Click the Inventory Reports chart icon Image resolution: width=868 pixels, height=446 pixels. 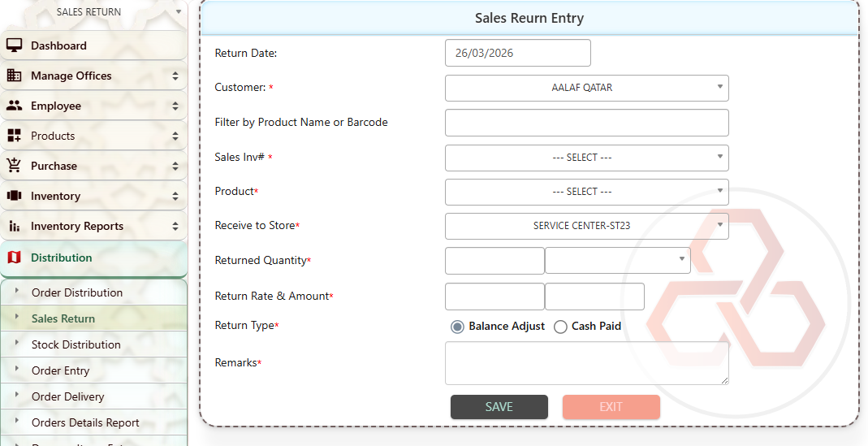[14, 226]
